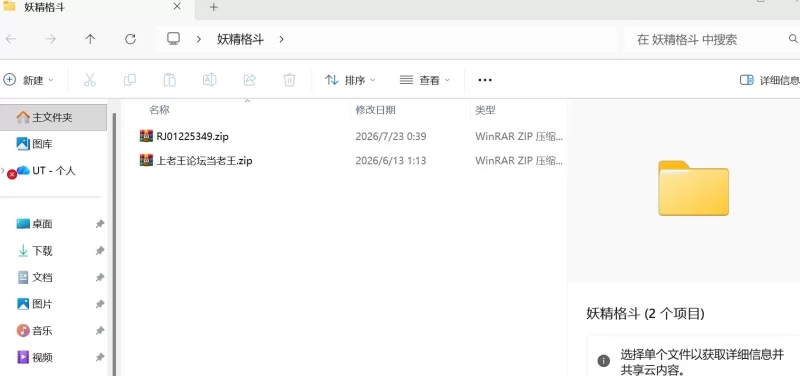The height and width of the screenshot is (376, 800).
Task: Click the 妖精格斗 (2 个项目) heading
Action: click(x=645, y=314)
